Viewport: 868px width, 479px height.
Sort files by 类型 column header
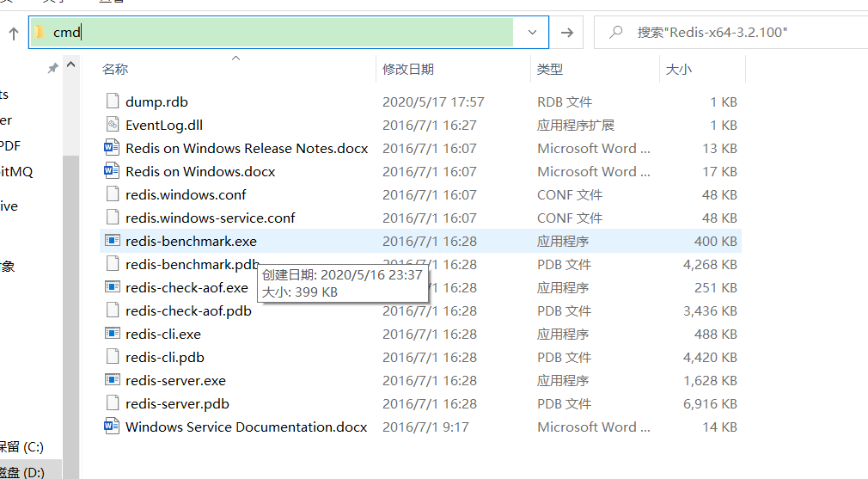point(550,69)
